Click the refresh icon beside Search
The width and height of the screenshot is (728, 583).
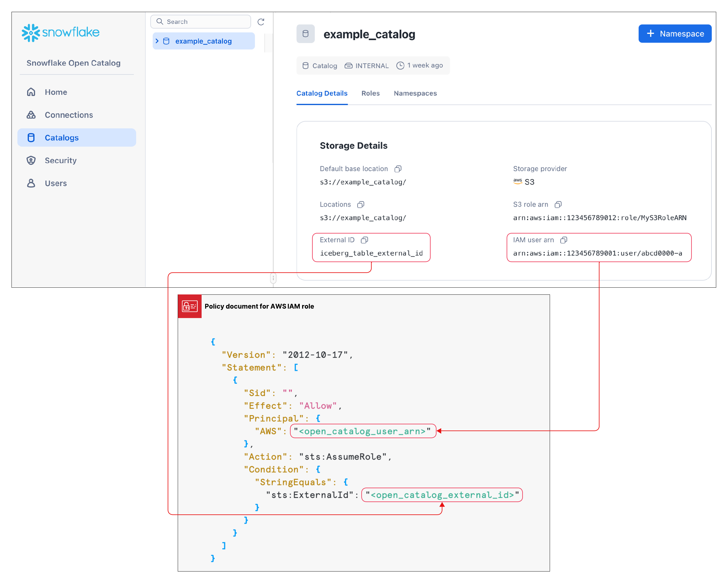coord(261,22)
